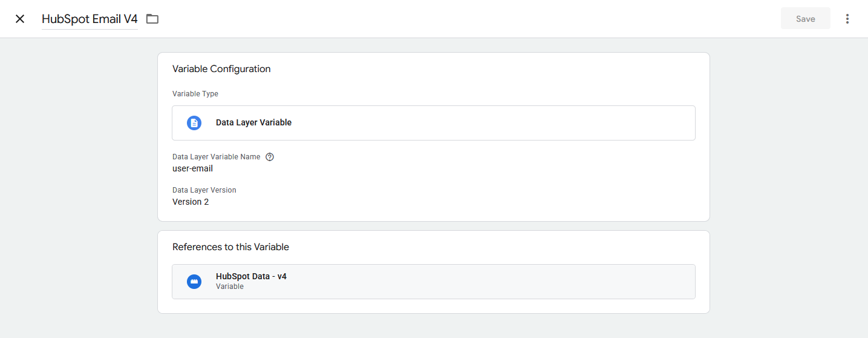Edit the HubSpot Email V4 title field

90,19
